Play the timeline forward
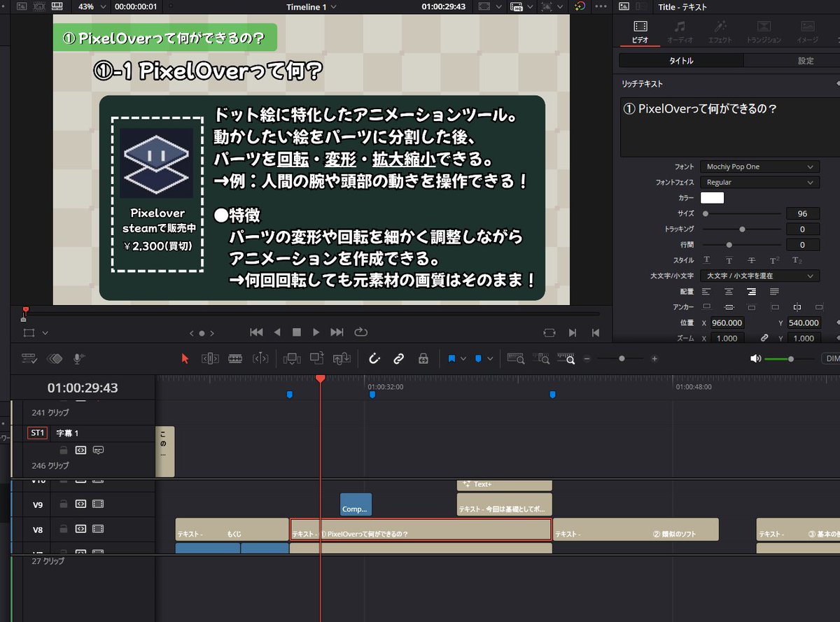 pos(316,332)
